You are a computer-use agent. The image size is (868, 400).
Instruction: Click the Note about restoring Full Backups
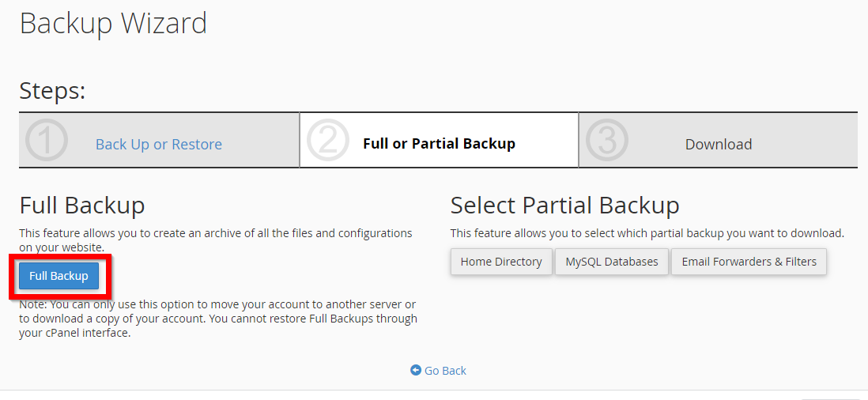click(x=218, y=319)
